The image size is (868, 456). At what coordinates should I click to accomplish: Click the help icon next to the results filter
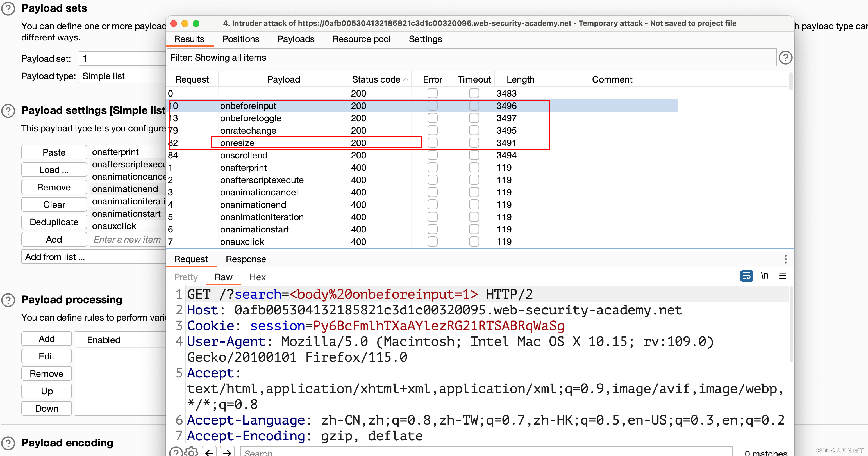click(785, 58)
